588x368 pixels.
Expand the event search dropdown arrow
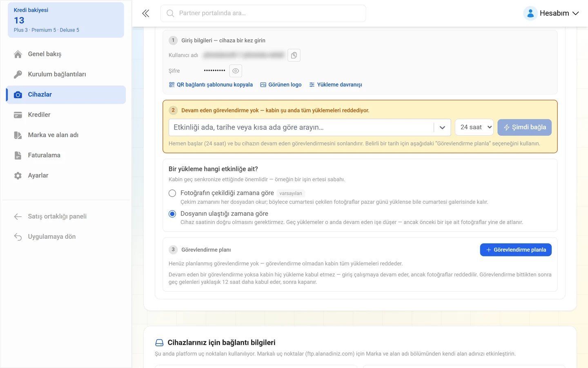coord(442,128)
